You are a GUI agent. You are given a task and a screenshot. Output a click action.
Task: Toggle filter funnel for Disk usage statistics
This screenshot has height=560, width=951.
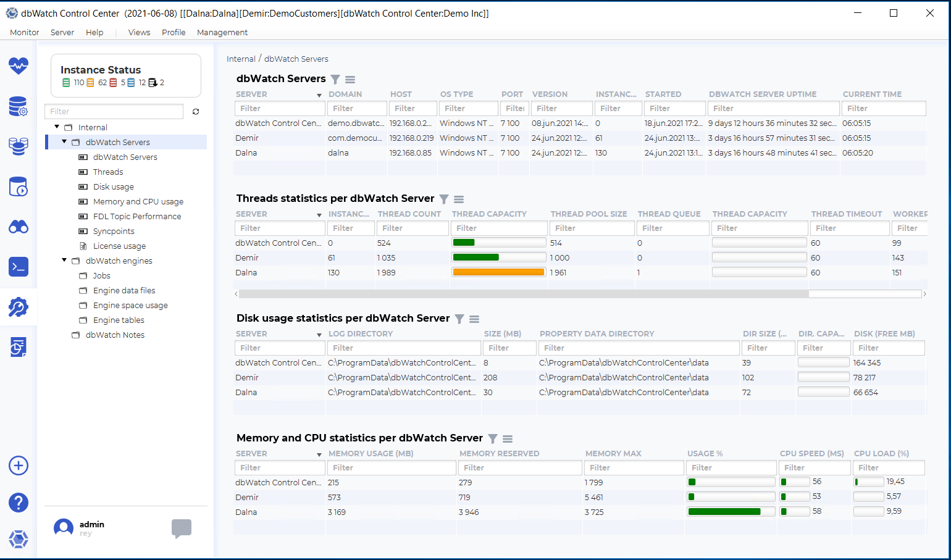coord(459,319)
